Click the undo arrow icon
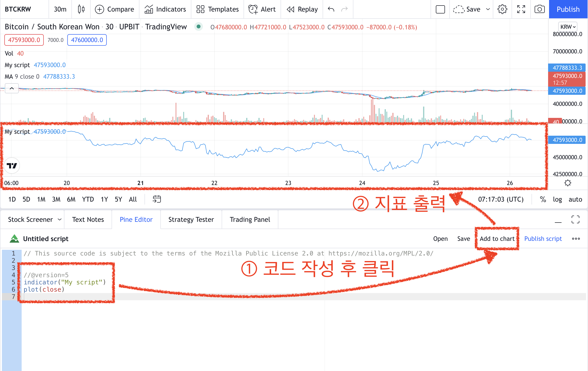Viewport: 588px width, 371px height. (331, 9)
